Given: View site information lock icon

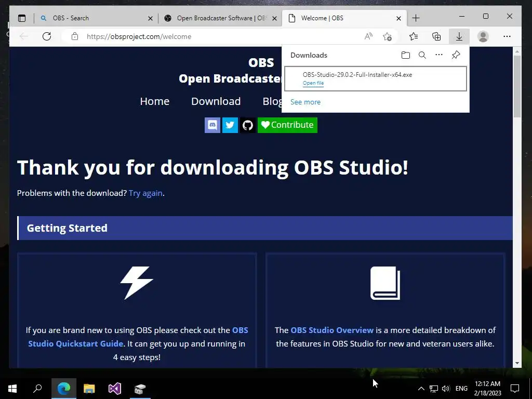Looking at the screenshot, I should pyautogui.click(x=75, y=36).
